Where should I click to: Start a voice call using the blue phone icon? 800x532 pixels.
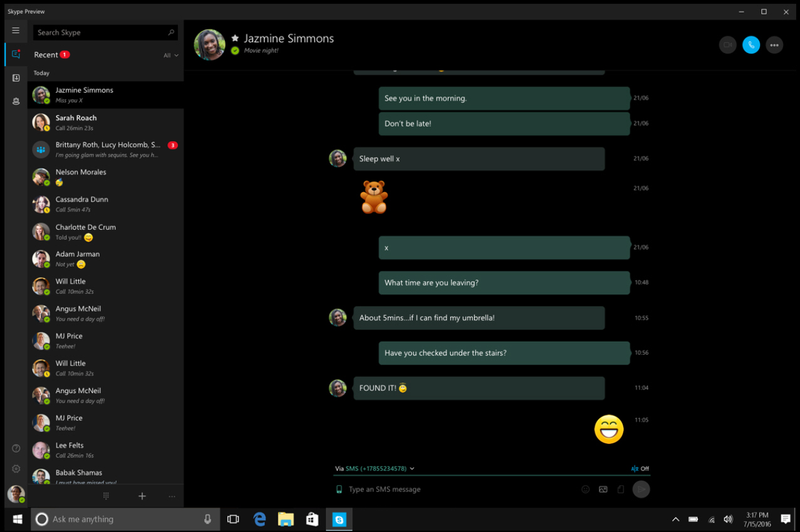[x=751, y=44]
